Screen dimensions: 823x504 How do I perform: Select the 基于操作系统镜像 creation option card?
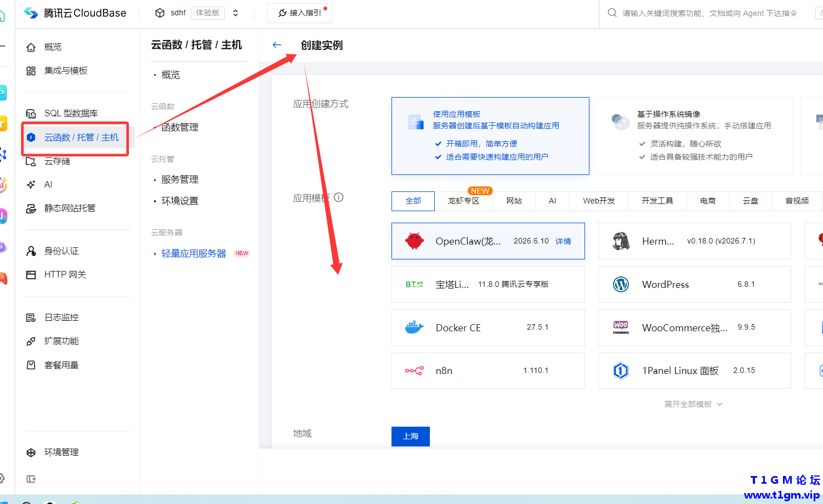tap(695, 136)
